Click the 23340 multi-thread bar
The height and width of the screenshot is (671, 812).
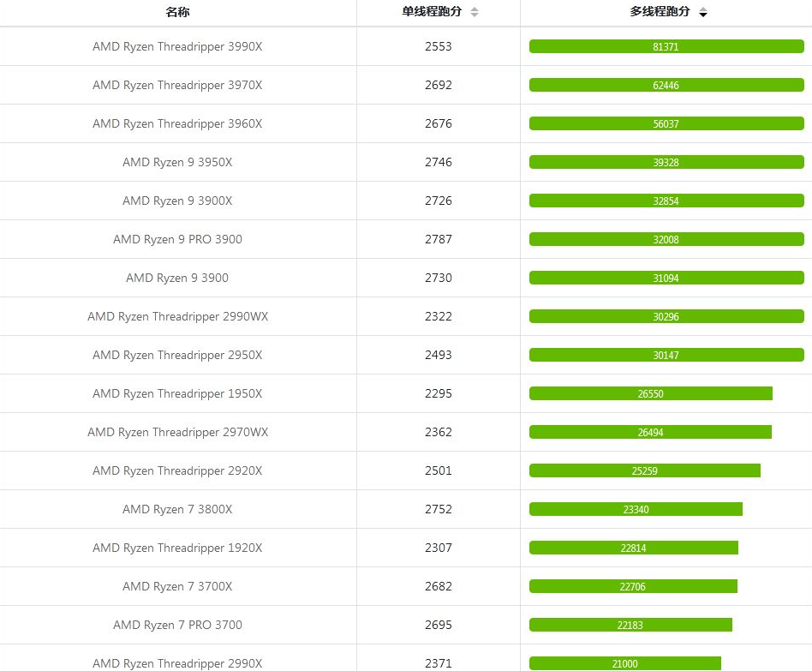[x=636, y=509]
